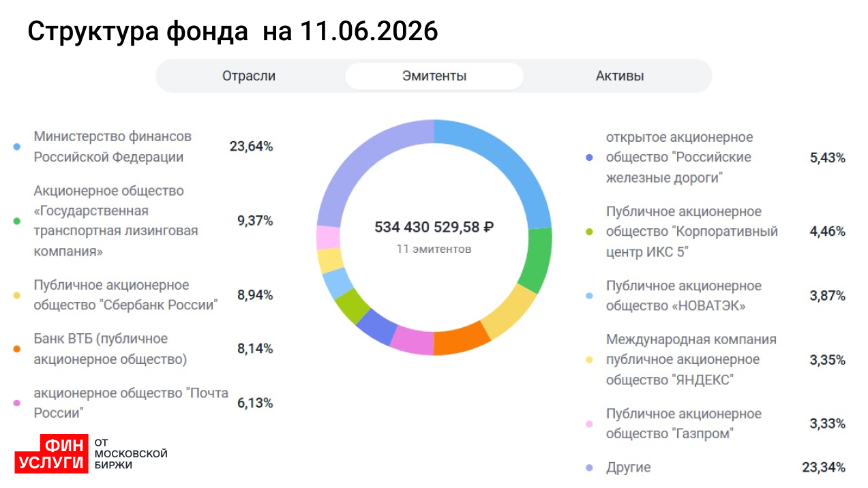Click the total 534 430 529,58 ₽ value
The height and width of the screenshot is (488, 868).
434,227
